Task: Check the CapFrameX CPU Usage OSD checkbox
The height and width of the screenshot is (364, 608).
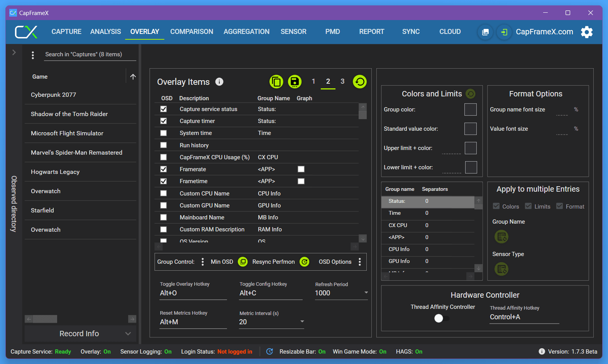Action: pos(164,157)
